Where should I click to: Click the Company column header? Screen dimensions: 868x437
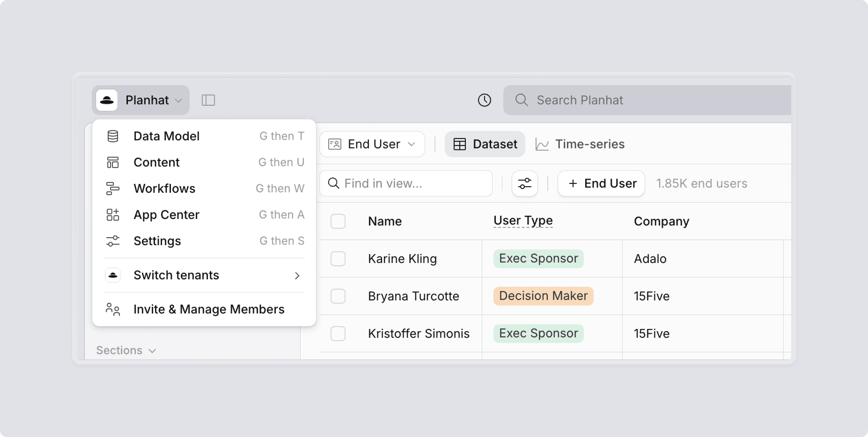click(x=661, y=221)
